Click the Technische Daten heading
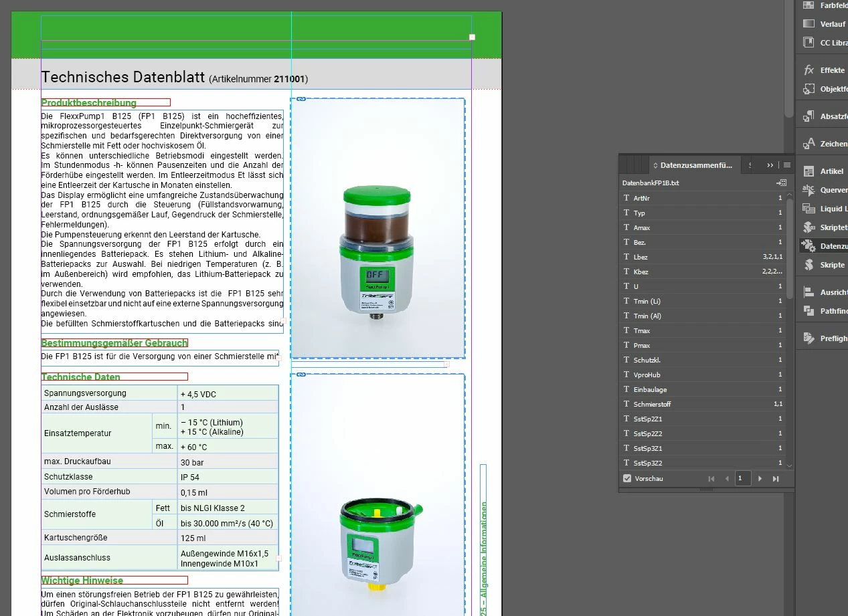 coord(80,377)
